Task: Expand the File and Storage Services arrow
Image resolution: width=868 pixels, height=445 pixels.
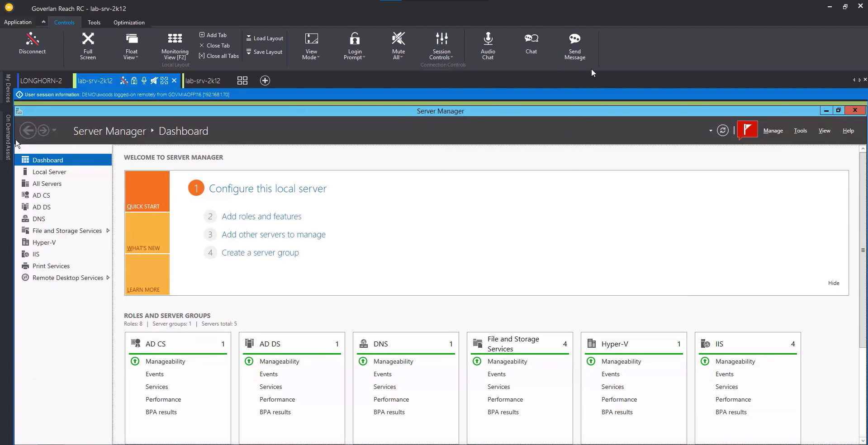Action: [x=108, y=231]
